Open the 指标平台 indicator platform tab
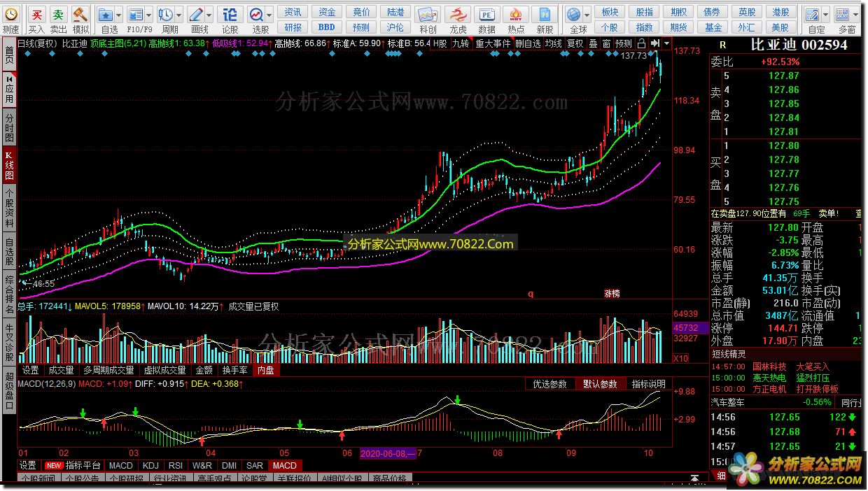The height and width of the screenshot is (491, 868). [x=73, y=465]
